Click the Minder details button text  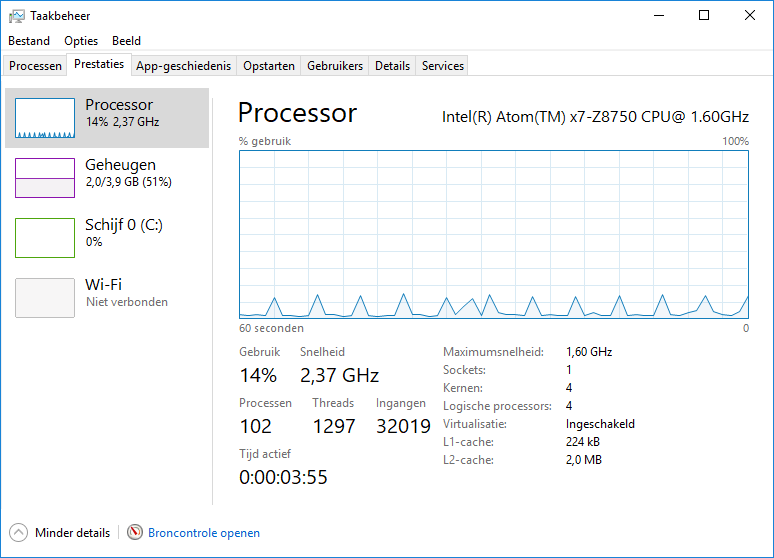[73, 533]
